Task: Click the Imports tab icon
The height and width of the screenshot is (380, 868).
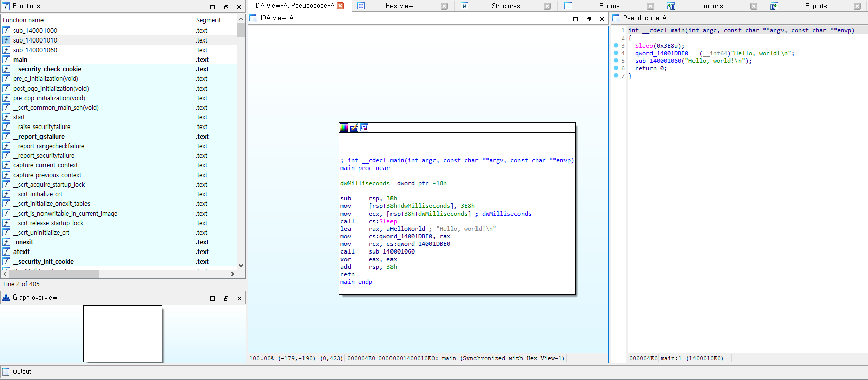Action: tap(671, 6)
